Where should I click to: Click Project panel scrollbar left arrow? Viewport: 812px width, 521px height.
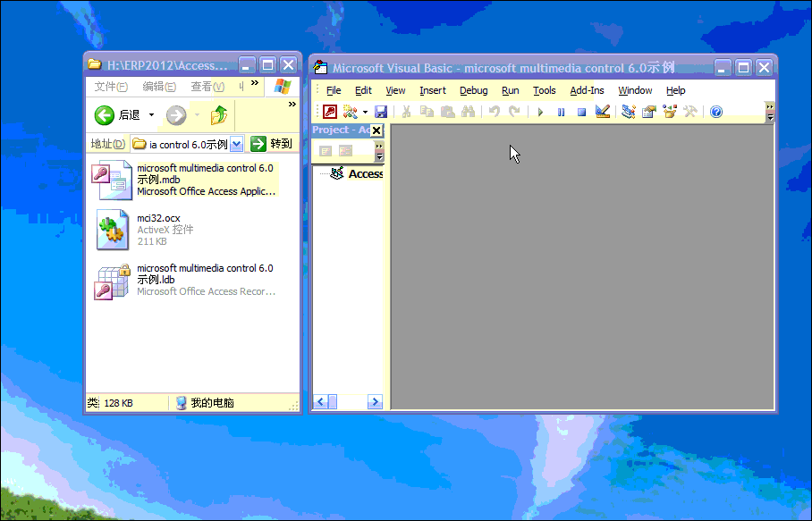click(320, 401)
